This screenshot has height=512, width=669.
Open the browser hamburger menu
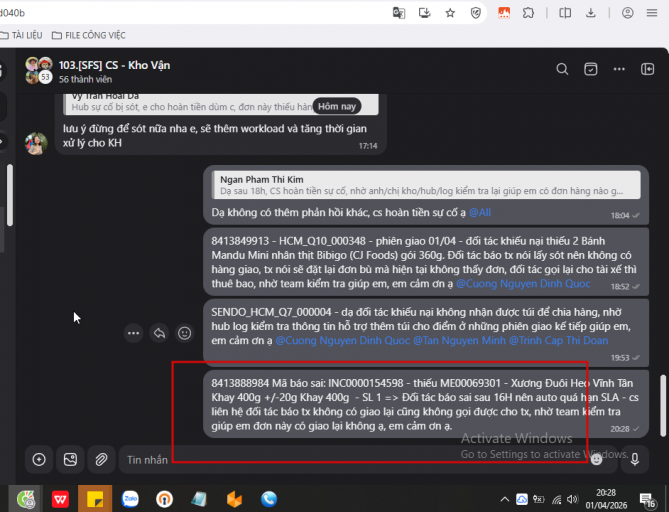(652, 13)
